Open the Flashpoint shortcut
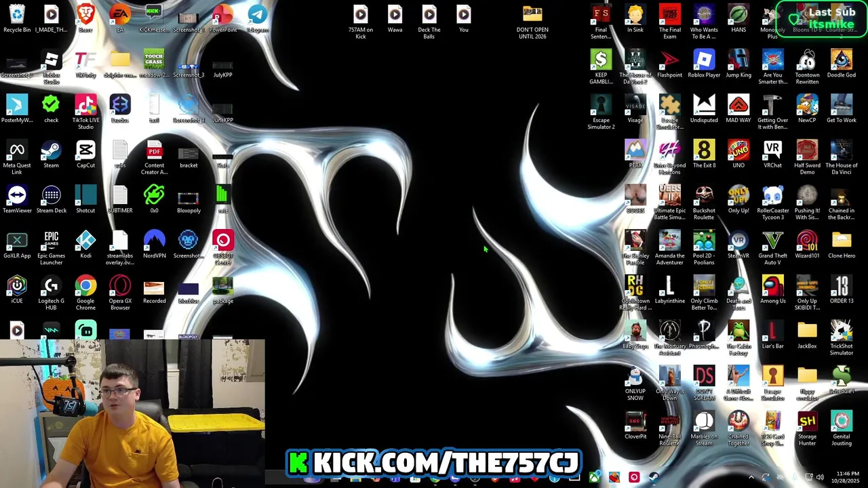 669,64
